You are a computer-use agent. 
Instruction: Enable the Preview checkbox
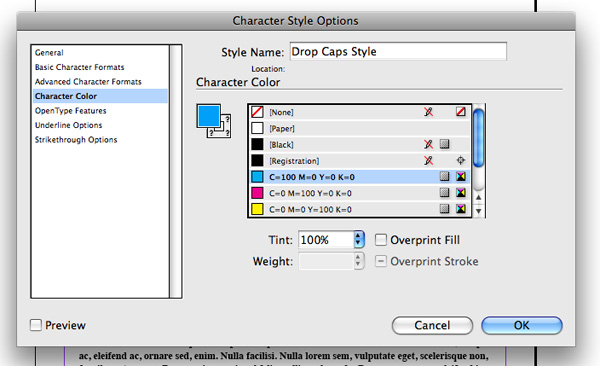tap(36, 325)
